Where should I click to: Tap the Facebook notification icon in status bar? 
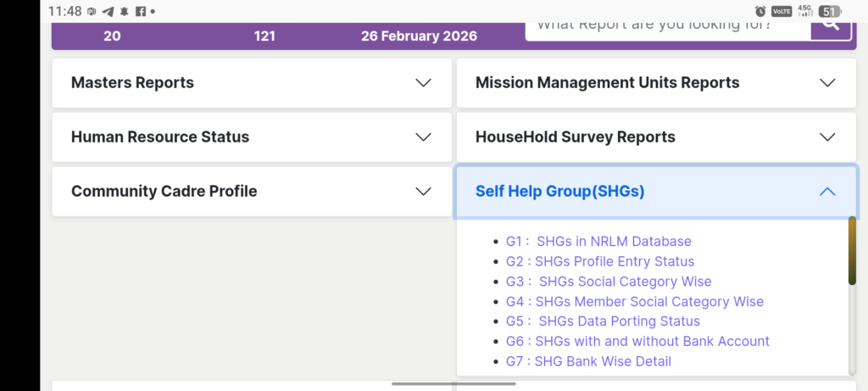tap(141, 12)
